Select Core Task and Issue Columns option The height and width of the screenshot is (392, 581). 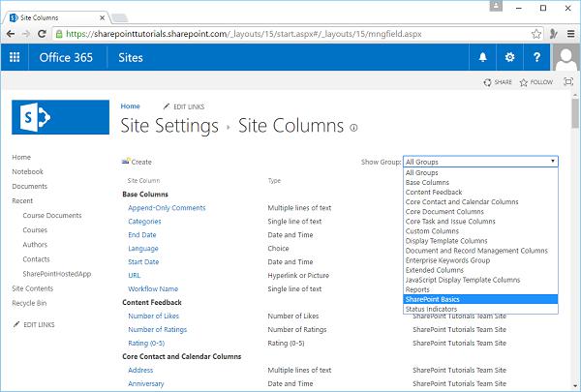click(x=480, y=222)
